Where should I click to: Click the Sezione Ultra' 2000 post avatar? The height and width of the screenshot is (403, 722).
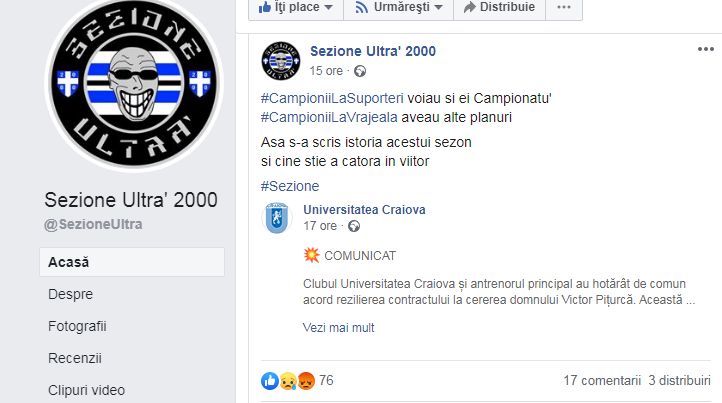(x=281, y=61)
